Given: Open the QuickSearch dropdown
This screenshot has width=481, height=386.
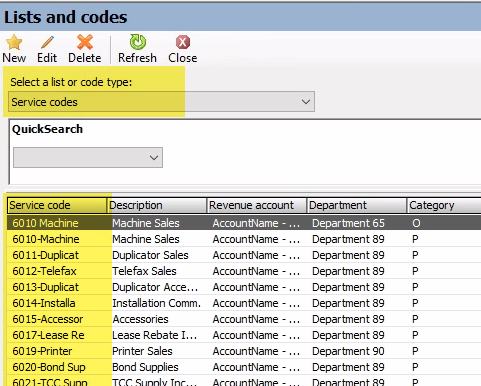Looking at the screenshot, I should coord(88,157).
